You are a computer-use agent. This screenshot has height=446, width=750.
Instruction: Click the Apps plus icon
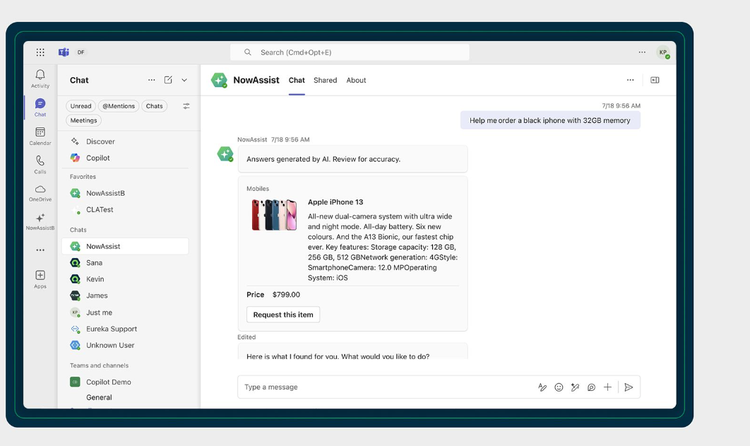pyautogui.click(x=40, y=277)
